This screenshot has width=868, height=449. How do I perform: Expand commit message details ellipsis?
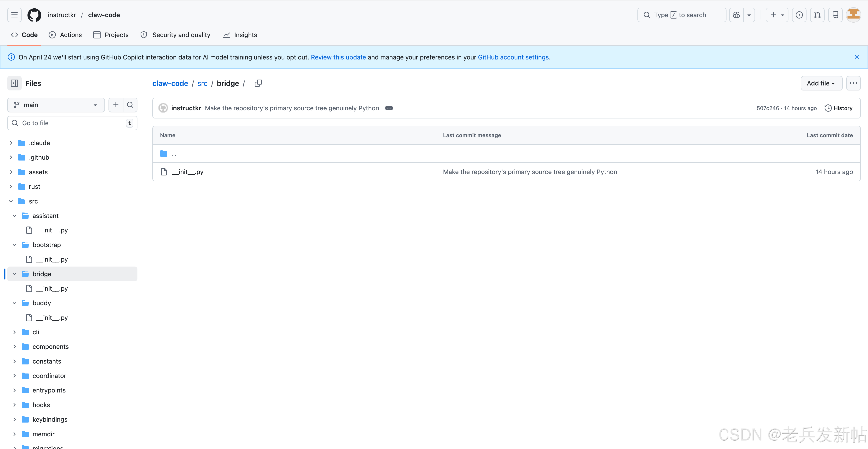click(389, 108)
